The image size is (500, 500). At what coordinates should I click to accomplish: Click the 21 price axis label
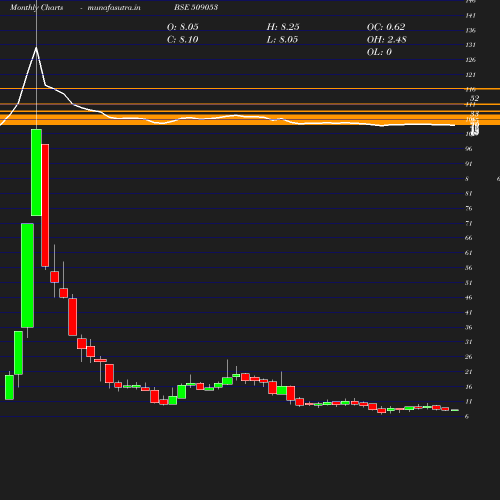(x=469, y=372)
